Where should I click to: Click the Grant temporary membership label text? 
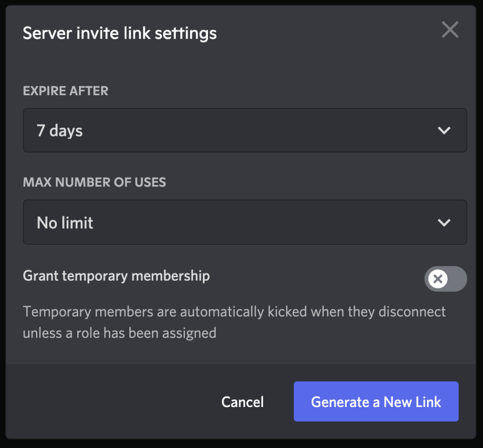click(116, 276)
